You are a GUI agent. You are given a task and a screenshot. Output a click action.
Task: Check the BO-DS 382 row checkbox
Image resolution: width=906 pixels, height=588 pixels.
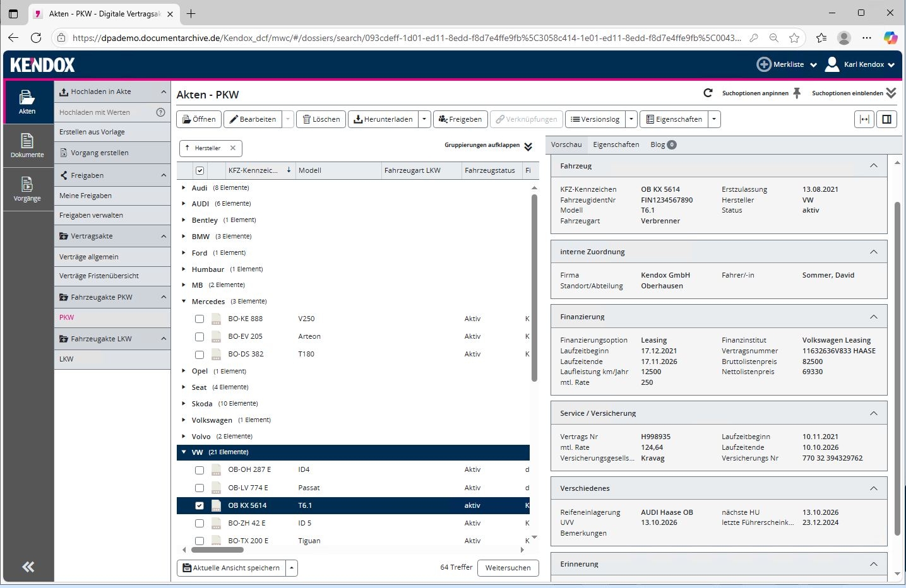point(200,355)
